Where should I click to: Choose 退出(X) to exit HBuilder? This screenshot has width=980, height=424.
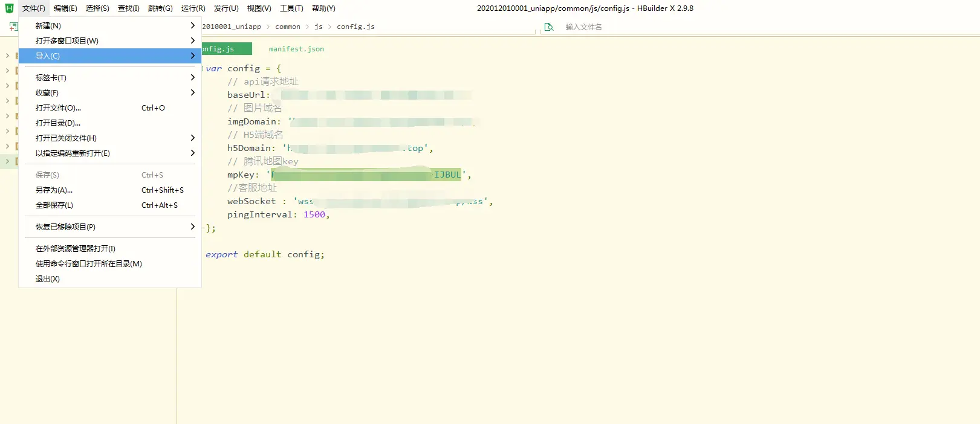[x=48, y=279]
